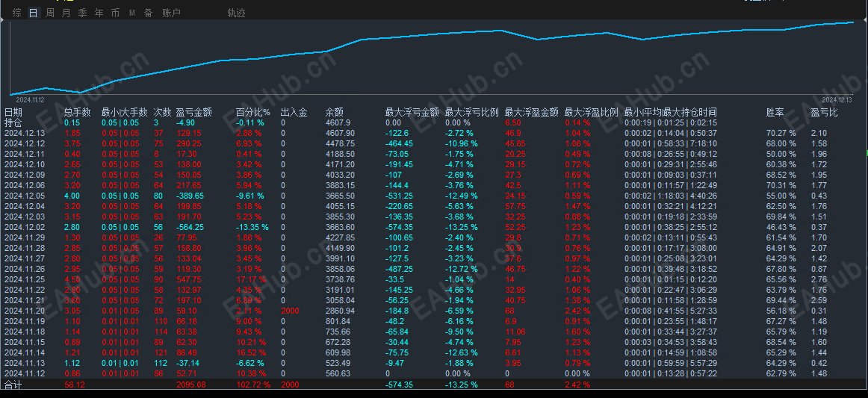
Task: Select the 最大浮亏比例 column header
Action: [471, 112]
